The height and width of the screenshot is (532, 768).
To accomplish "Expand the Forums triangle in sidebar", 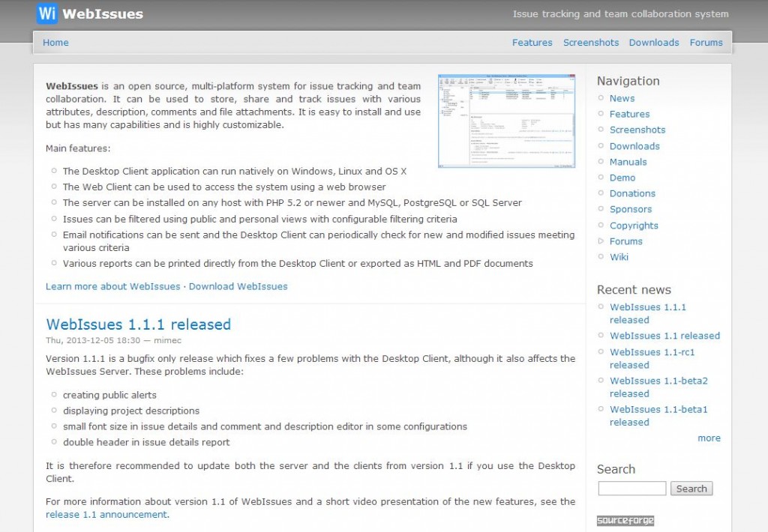I will click(x=601, y=241).
